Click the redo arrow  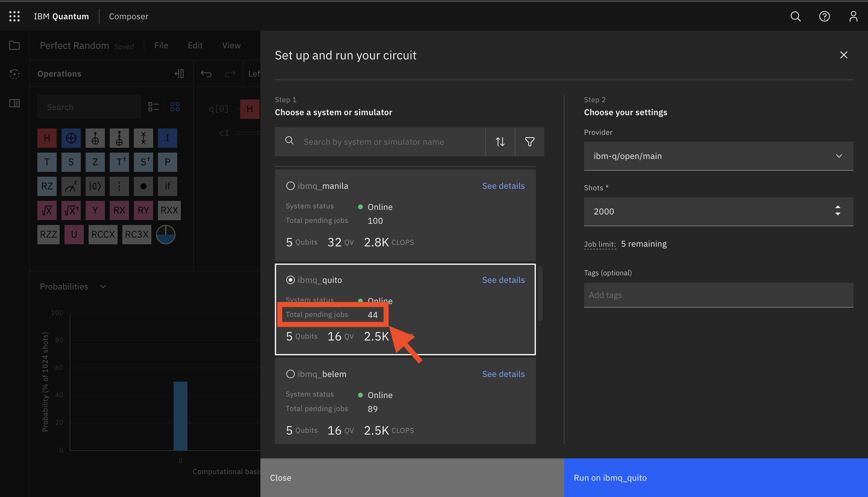click(230, 73)
